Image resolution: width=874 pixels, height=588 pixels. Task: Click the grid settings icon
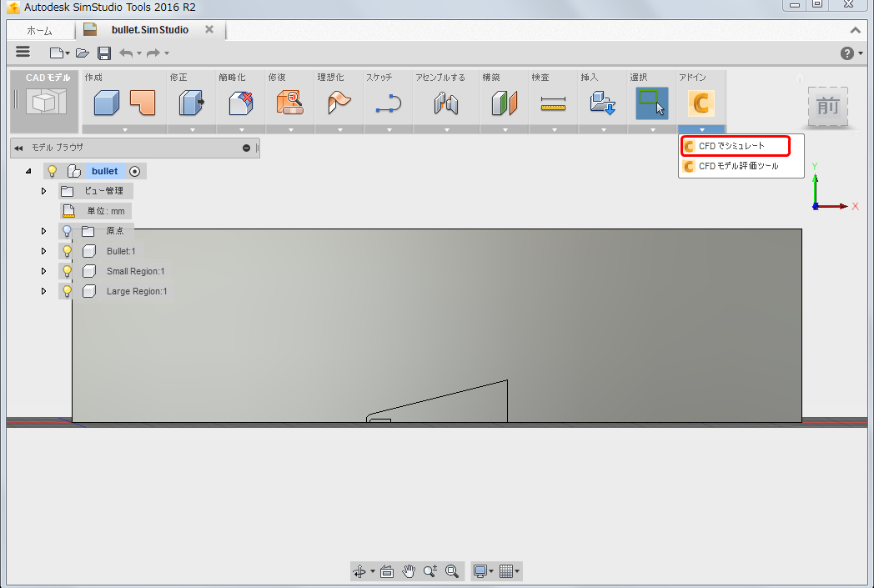point(506,571)
